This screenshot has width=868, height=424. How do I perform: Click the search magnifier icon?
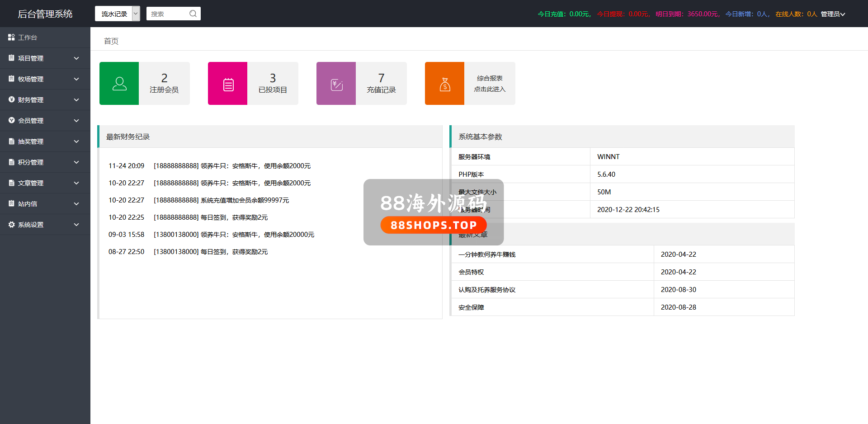click(193, 14)
